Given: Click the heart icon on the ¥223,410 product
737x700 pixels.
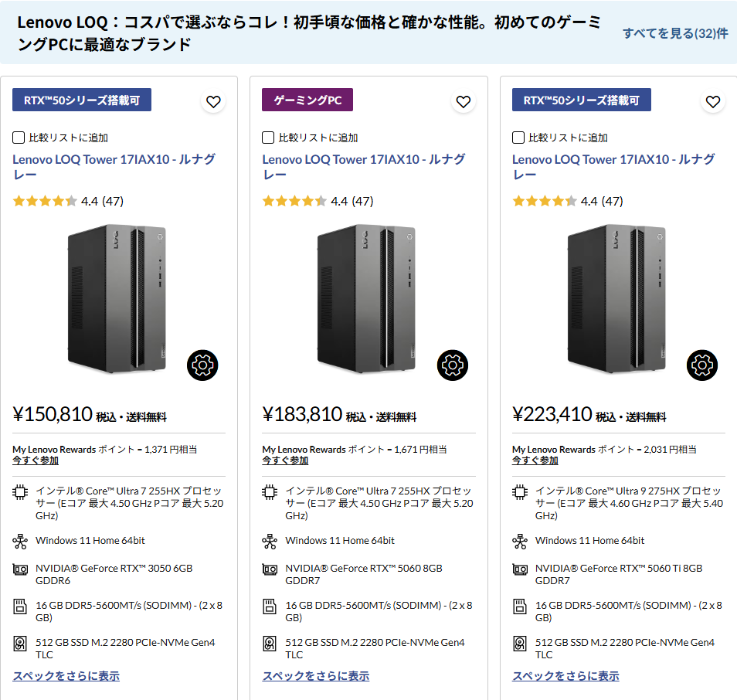Looking at the screenshot, I should point(712,101).
